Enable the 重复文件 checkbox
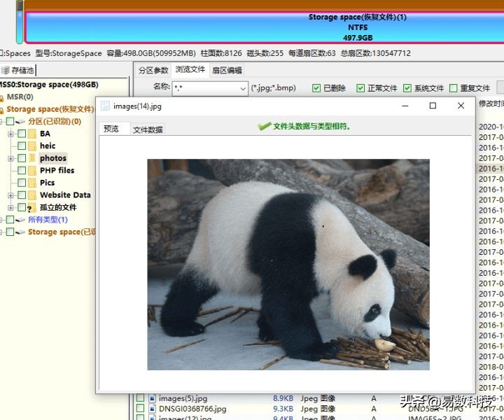This screenshot has height=420, width=504. (453, 88)
